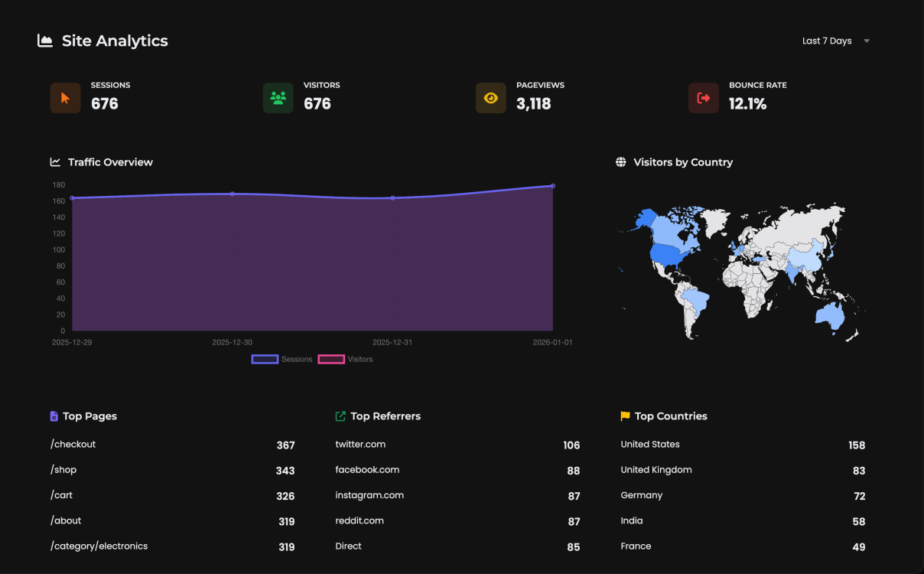Toggle the Sessions series in chart legend
Viewport: 924px width, 574px height.
282,359
